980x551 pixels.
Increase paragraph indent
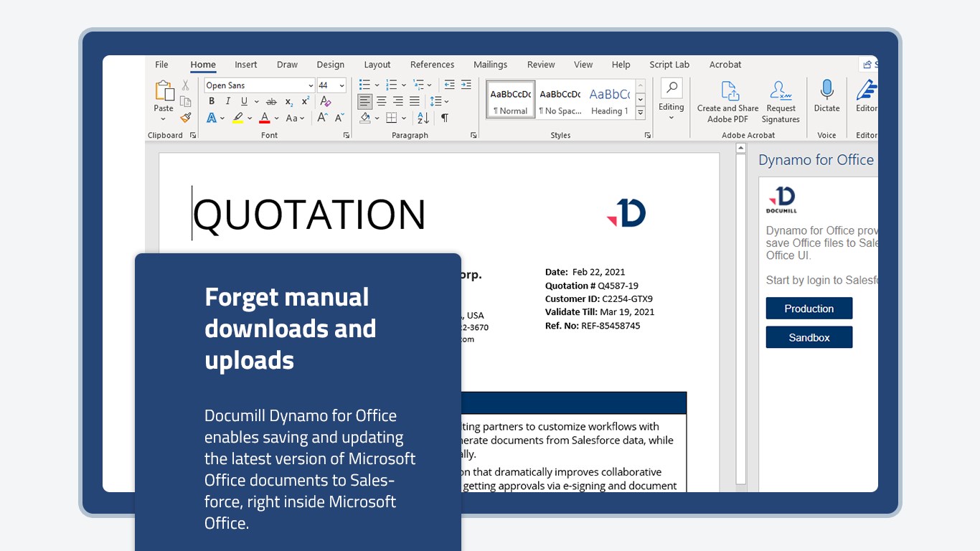coord(466,85)
